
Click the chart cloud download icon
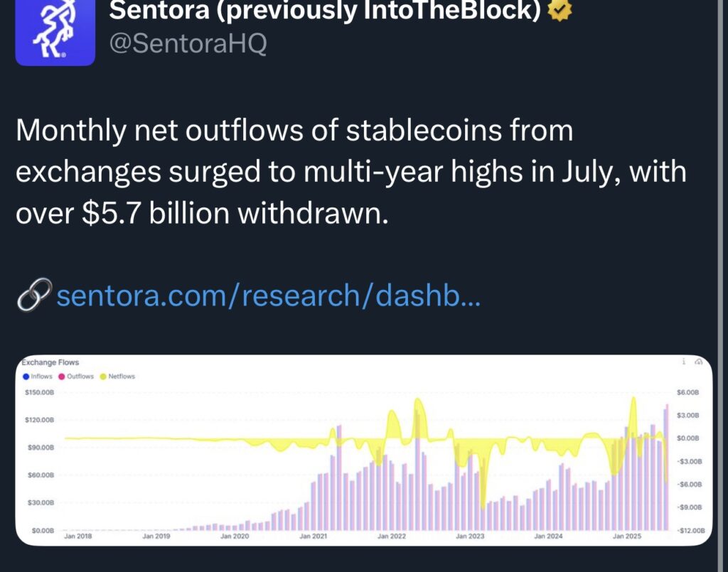pos(698,362)
